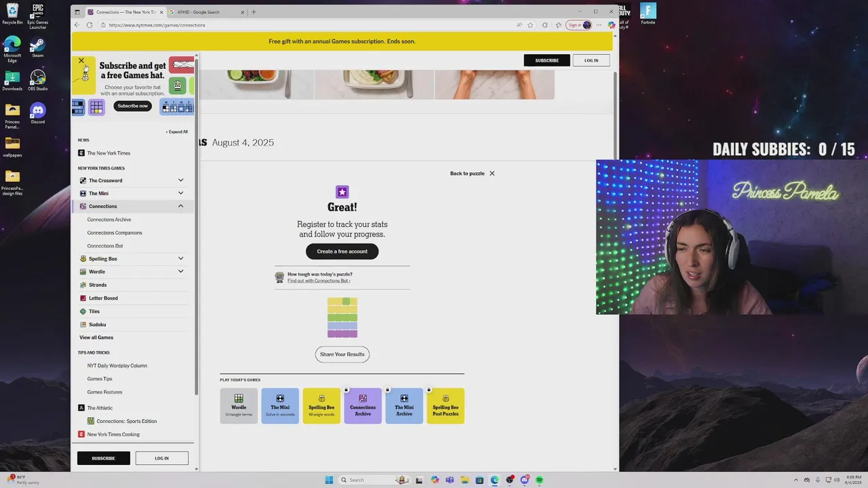Viewport: 868px width, 488px height.
Task: Switch to Connections browser tab
Action: pos(125,12)
